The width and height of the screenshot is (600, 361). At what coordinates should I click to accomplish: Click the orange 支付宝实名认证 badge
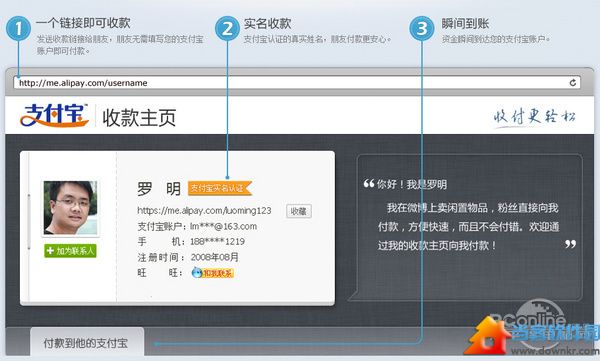tap(220, 188)
